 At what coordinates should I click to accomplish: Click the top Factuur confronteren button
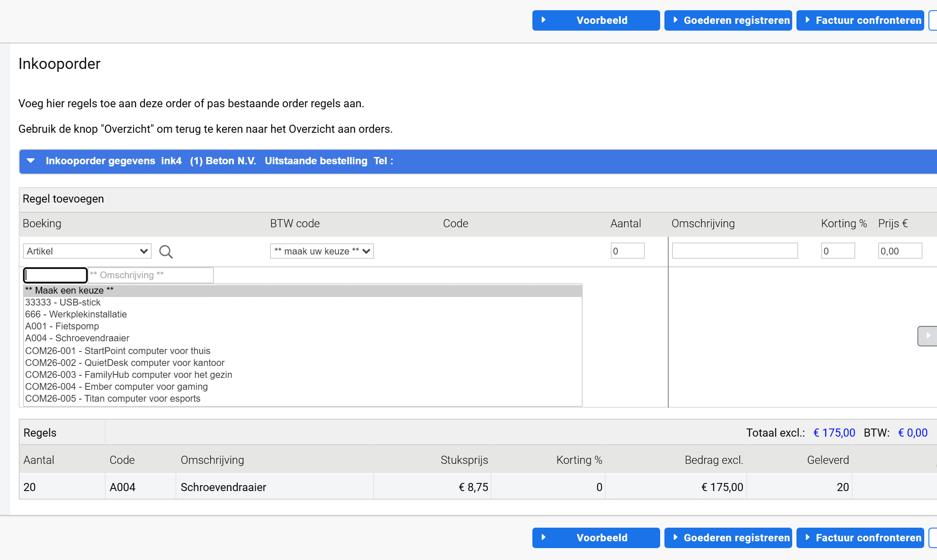point(860,20)
